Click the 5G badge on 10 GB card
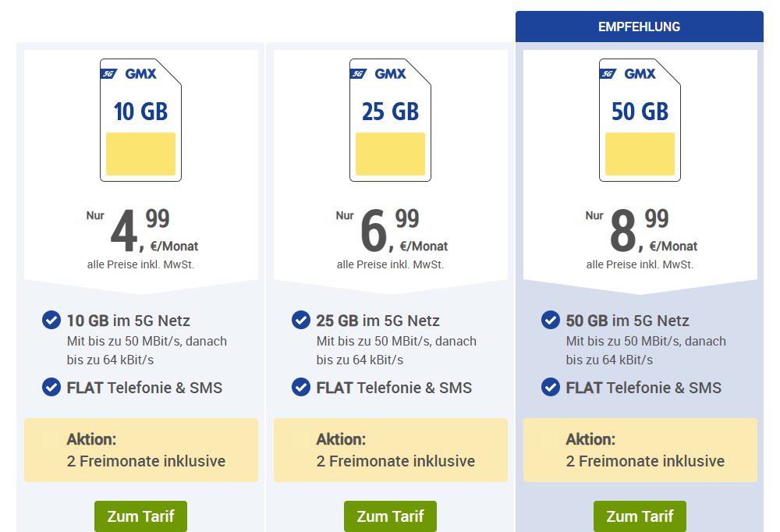The image size is (780, 532). [108, 74]
